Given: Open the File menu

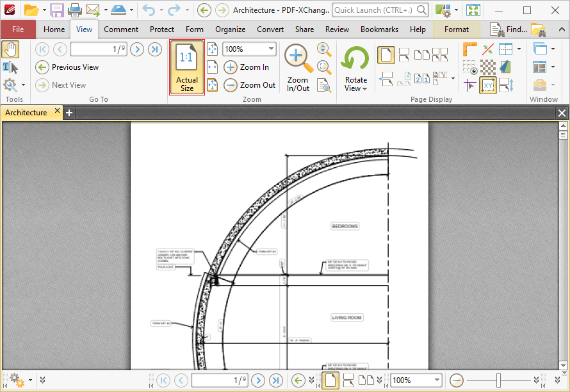Looking at the screenshot, I should 18,29.
